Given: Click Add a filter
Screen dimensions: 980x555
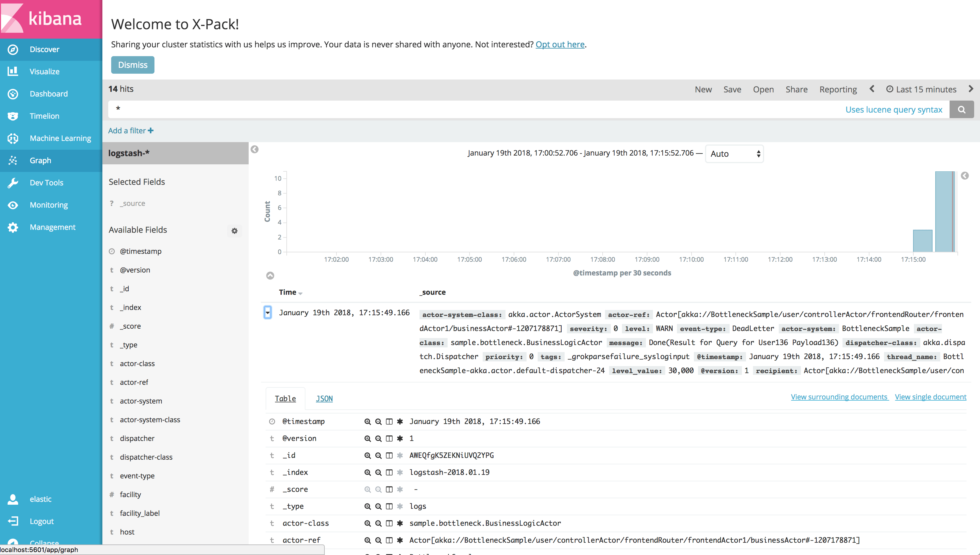Looking at the screenshot, I should click(x=131, y=130).
